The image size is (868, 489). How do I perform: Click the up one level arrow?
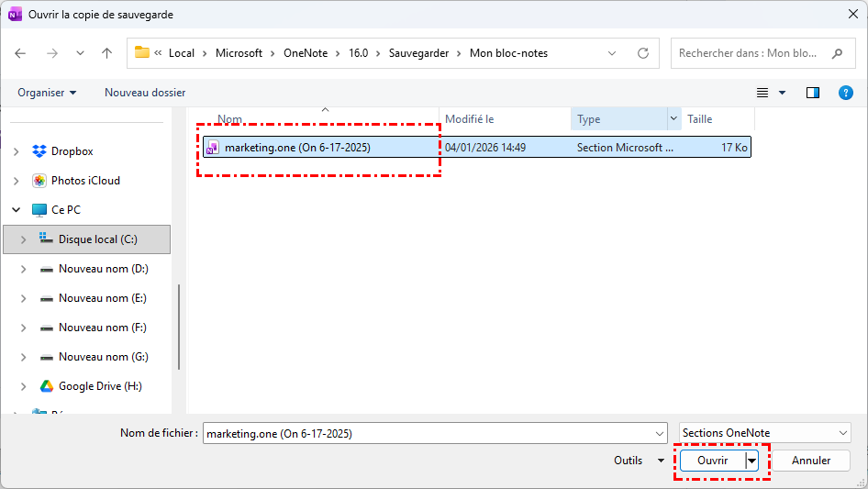pos(106,53)
